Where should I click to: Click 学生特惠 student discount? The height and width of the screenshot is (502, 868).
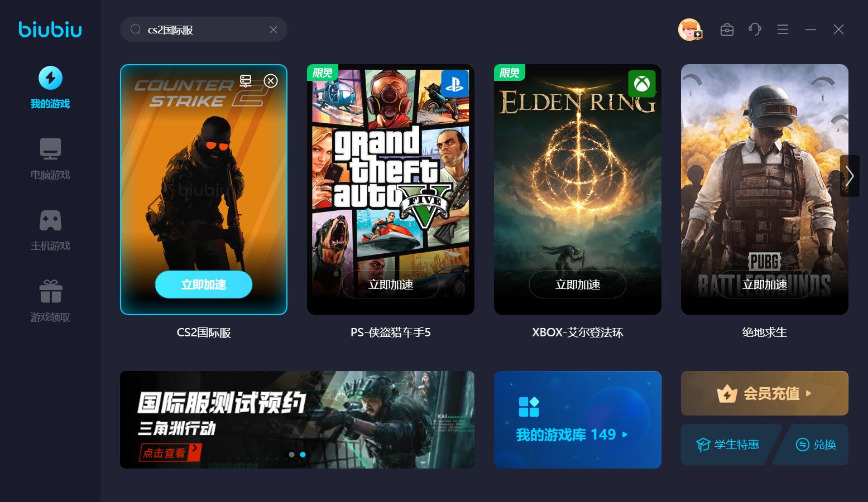click(x=727, y=445)
